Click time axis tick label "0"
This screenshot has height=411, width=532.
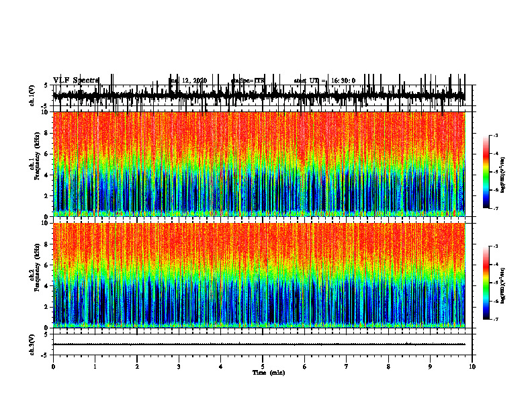(53, 367)
